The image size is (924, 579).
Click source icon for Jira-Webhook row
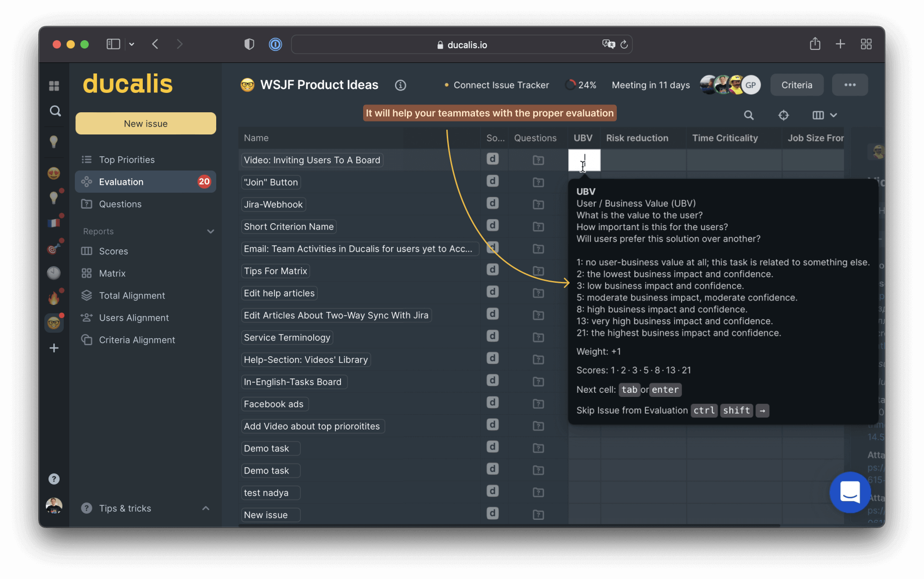pos(492,203)
